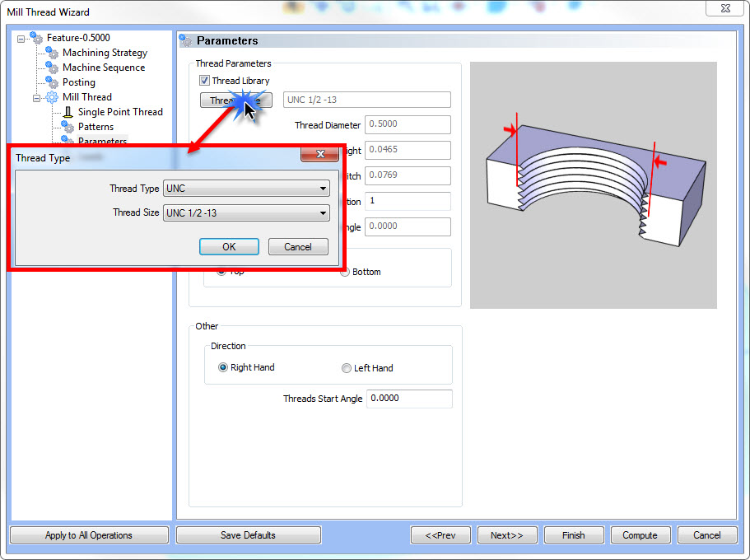Click the Posting gear icon
The width and height of the screenshot is (750, 560).
point(52,82)
